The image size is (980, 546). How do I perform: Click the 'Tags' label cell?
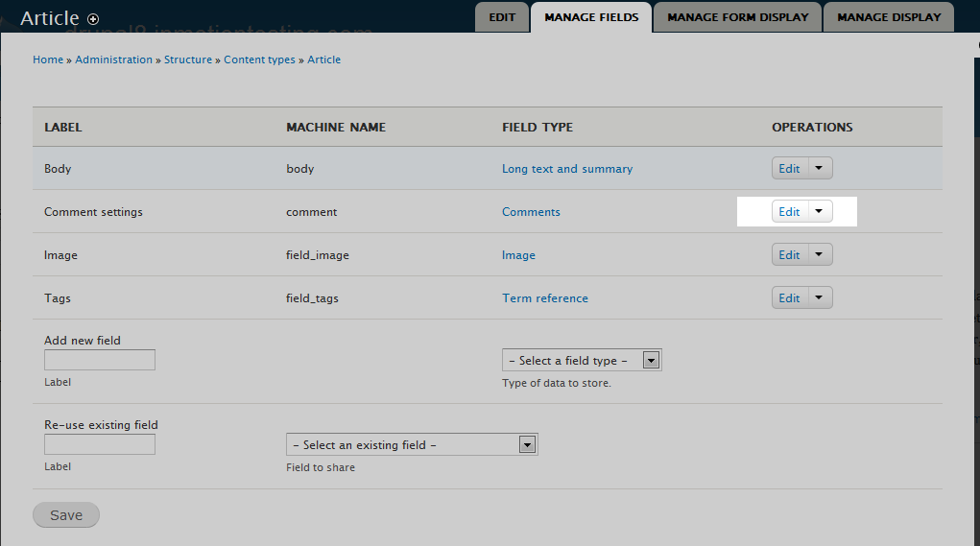tap(58, 298)
